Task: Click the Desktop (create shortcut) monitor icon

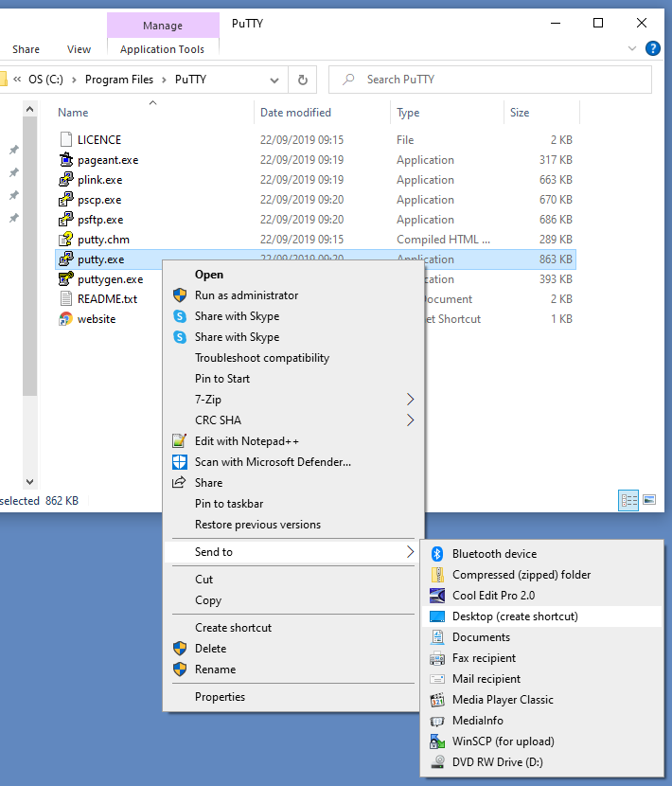Action: [x=437, y=616]
